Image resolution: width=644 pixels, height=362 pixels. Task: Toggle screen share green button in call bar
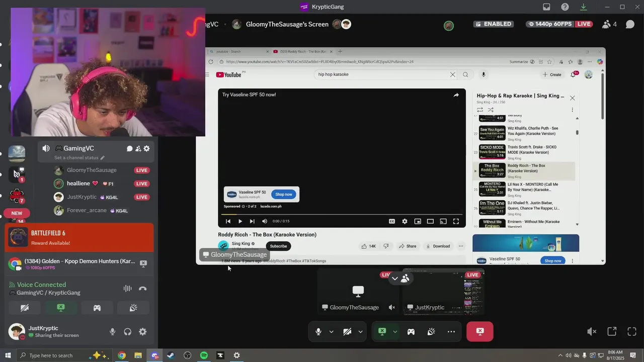tap(382, 332)
